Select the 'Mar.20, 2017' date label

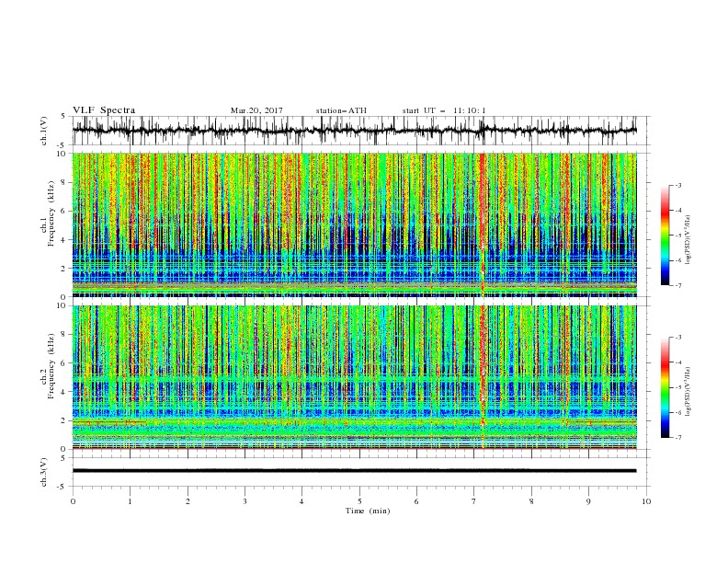(x=256, y=110)
